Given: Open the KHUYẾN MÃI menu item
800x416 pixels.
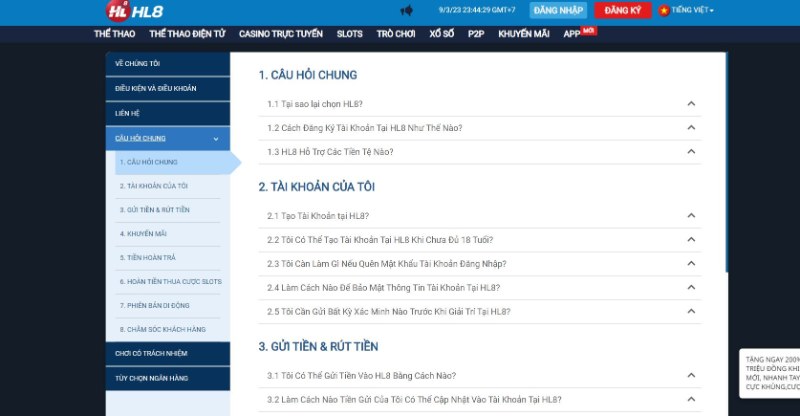Looking at the screenshot, I should pos(524,34).
